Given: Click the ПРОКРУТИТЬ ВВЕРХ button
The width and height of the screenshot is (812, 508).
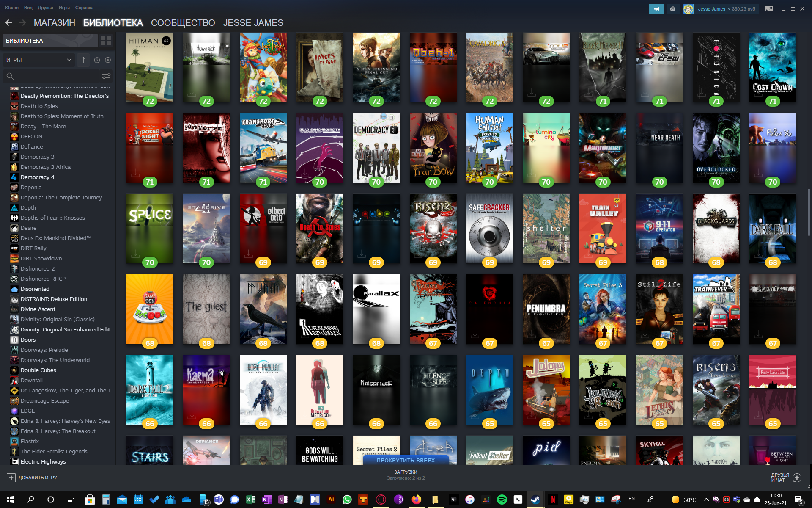Looking at the screenshot, I should point(406,460).
